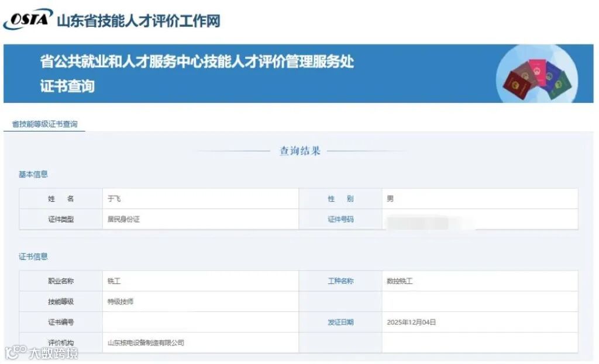Select the value 特级技师
This screenshot has height=364, width=599.
click(121, 301)
